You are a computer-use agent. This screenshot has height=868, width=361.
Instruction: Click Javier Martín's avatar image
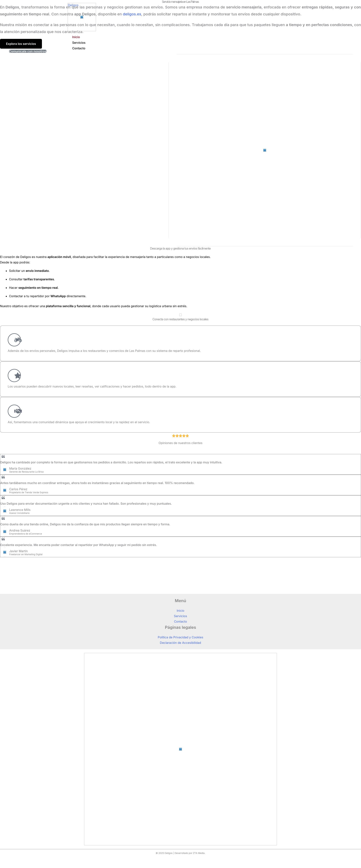click(5, 552)
